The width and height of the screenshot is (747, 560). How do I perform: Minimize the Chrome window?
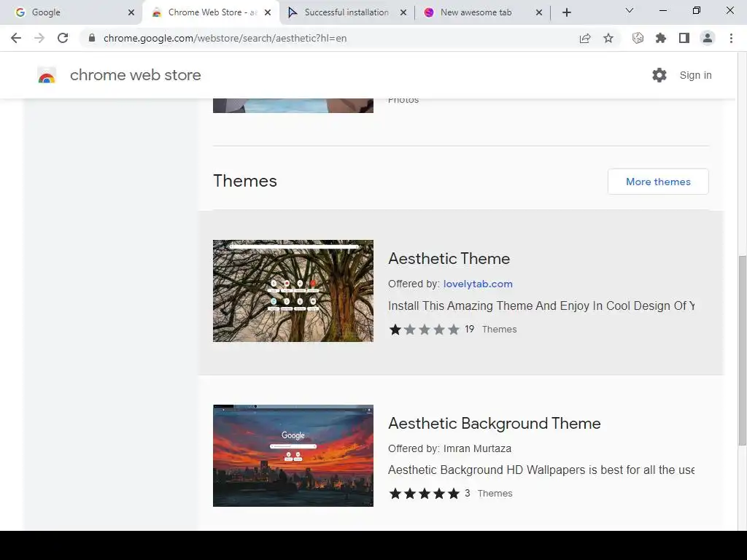pyautogui.click(x=662, y=10)
